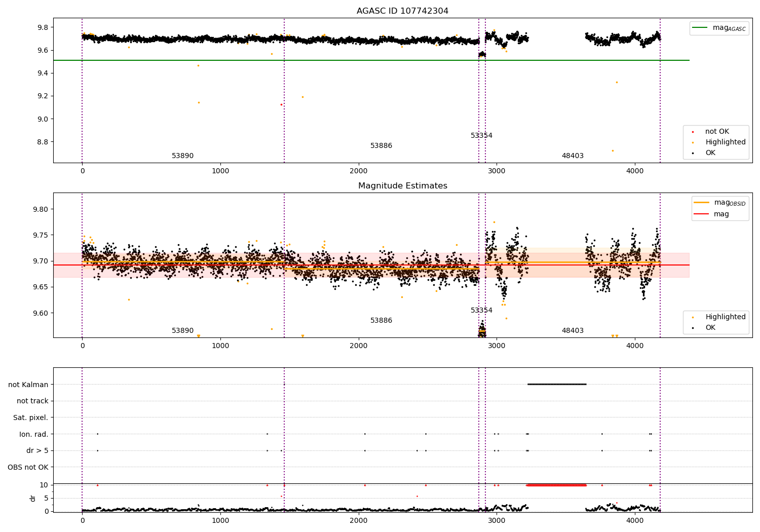Click the "Magnitude Estimates" plot title
760x532 pixels.
(x=402, y=186)
